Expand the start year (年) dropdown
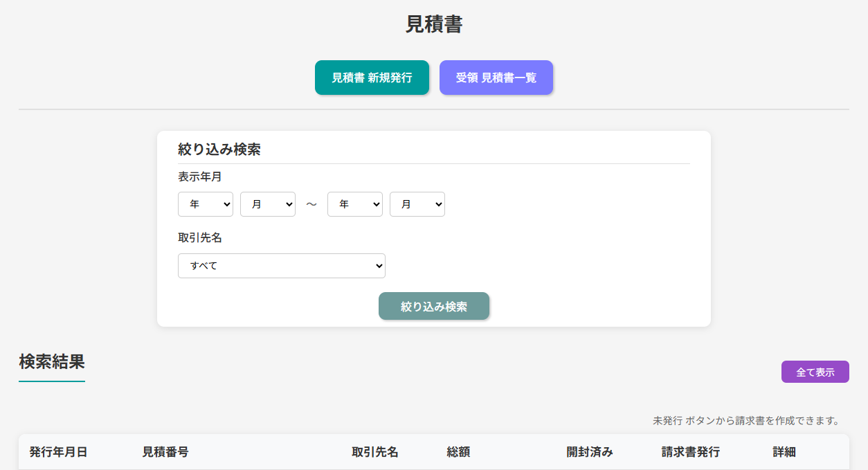868x470 pixels. click(x=206, y=204)
